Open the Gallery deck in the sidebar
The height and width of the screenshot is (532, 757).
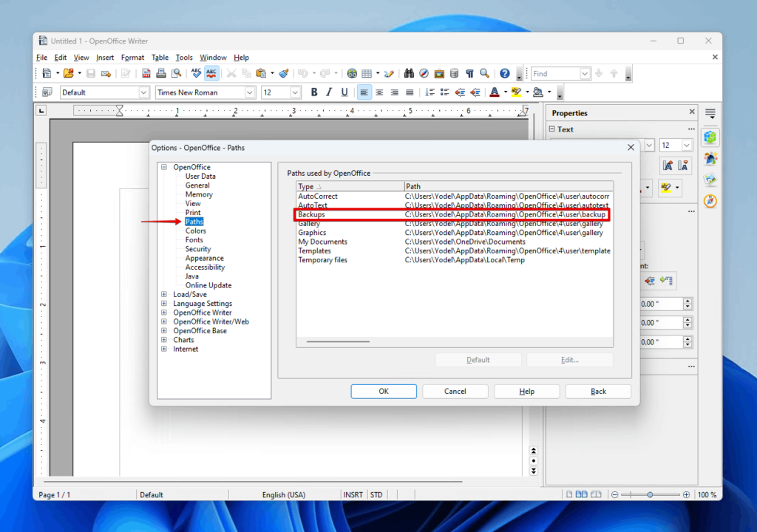pos(710,180)
